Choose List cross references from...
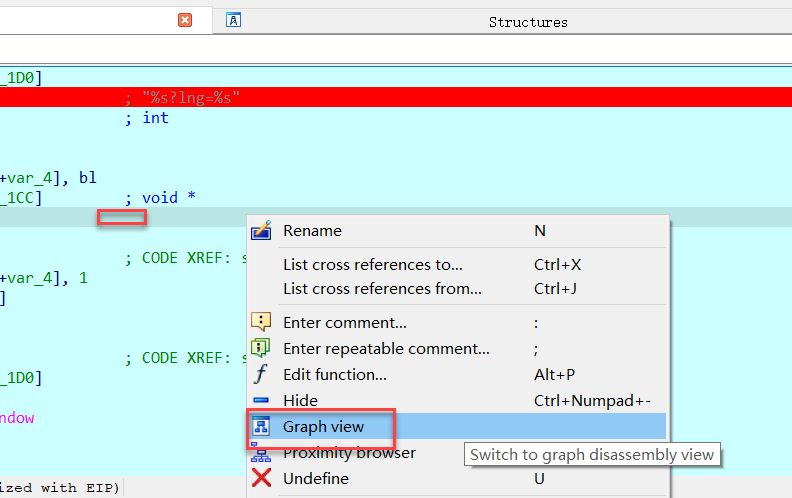The width and height of the screenshot is (792, 498). click(382, 289)
